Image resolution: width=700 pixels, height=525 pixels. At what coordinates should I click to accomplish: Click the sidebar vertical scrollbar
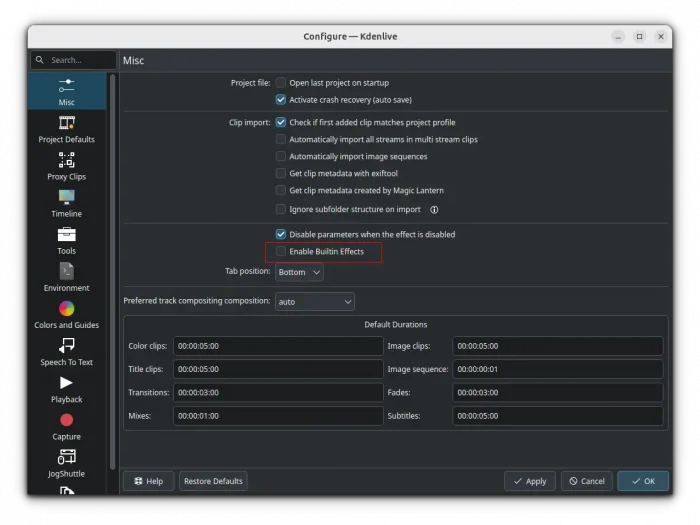[112, 272]
